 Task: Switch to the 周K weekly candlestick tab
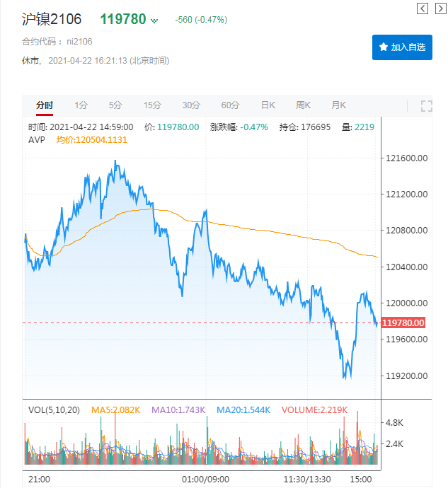point(304,105)
